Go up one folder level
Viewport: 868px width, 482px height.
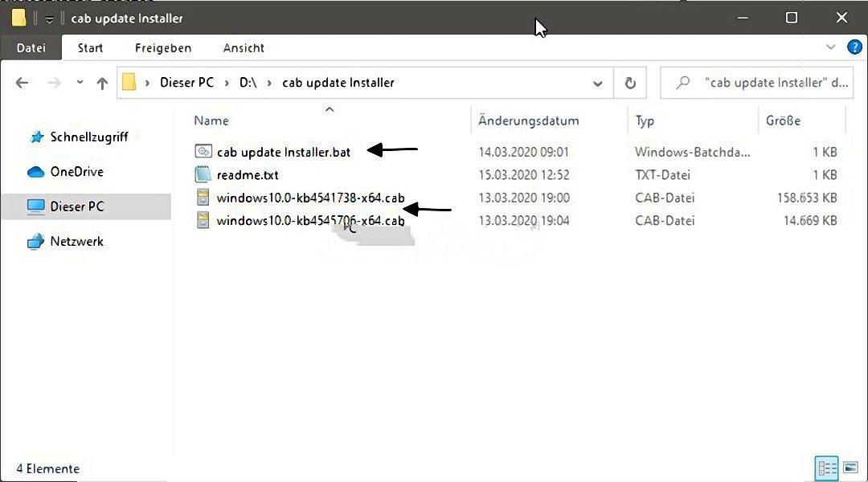click(x=102, y=83)
